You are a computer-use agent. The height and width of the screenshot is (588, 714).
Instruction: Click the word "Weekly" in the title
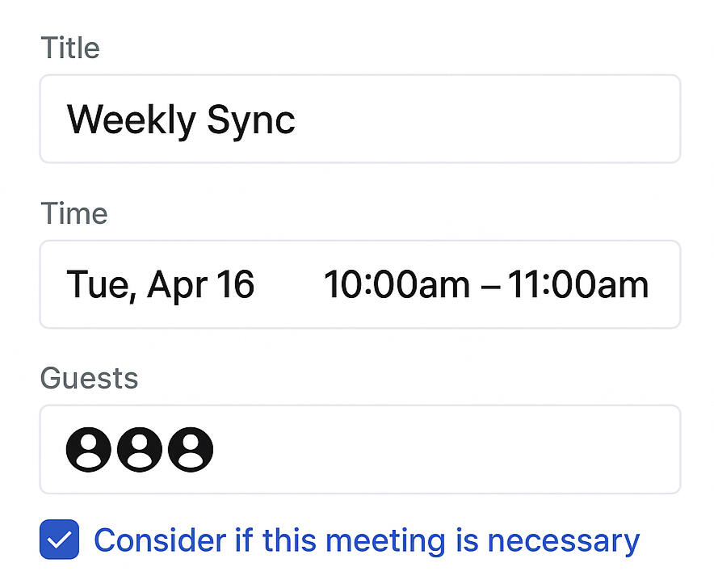coord(131,120)
